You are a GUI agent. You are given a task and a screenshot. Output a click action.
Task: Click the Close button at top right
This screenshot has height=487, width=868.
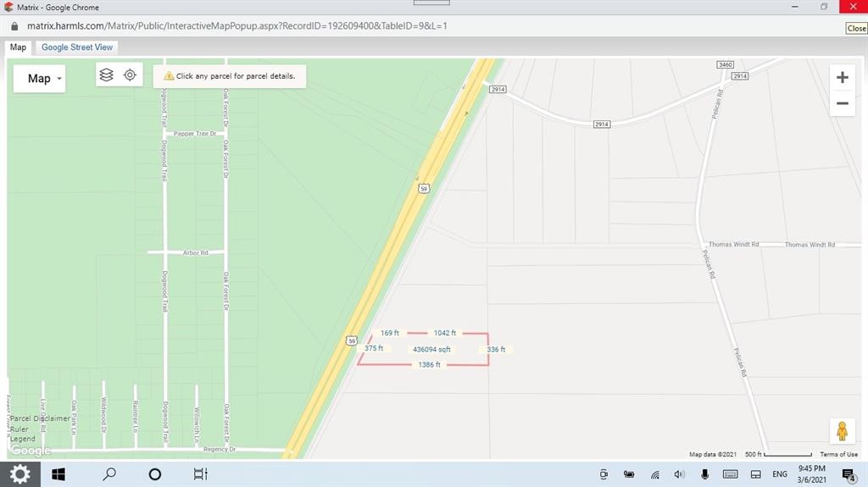tap(856, 28)
